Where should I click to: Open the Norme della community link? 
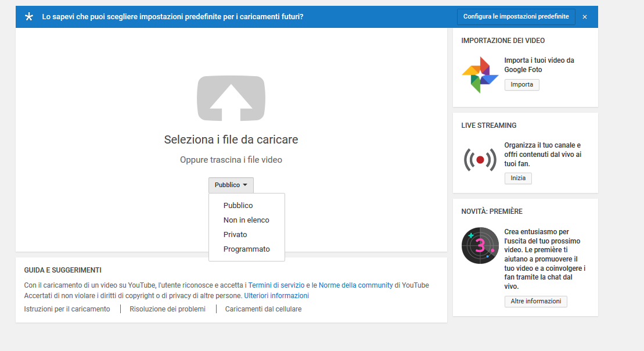pos(355,285)
